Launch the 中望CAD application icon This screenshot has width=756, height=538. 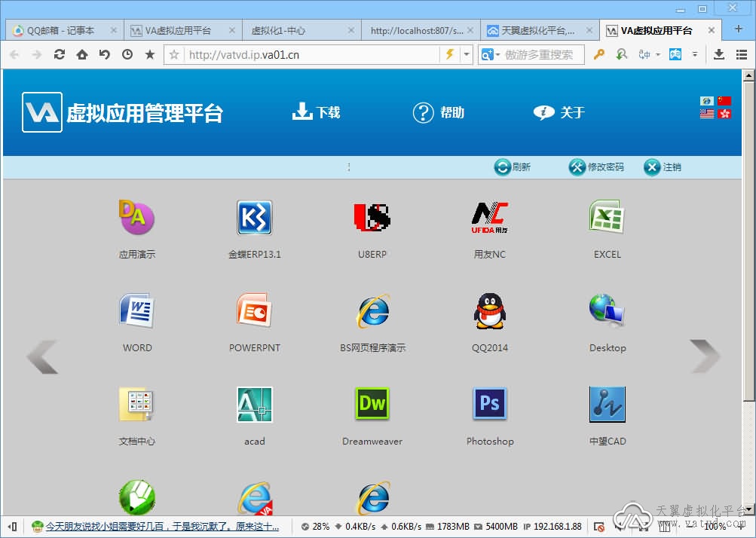[x=607, y=405]
